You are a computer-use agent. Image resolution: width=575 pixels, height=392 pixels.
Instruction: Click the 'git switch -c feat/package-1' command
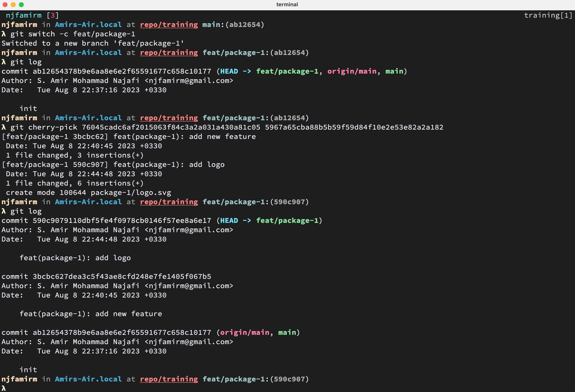(73, 34)
